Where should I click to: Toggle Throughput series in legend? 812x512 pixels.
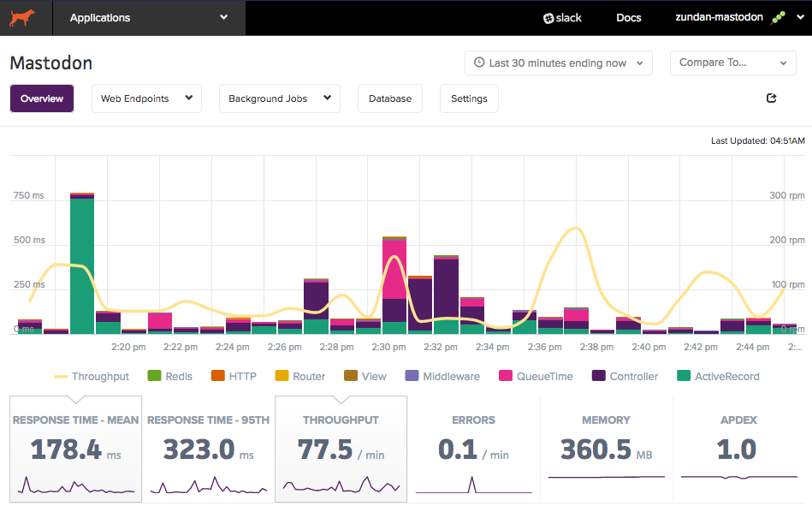point(92,376)
